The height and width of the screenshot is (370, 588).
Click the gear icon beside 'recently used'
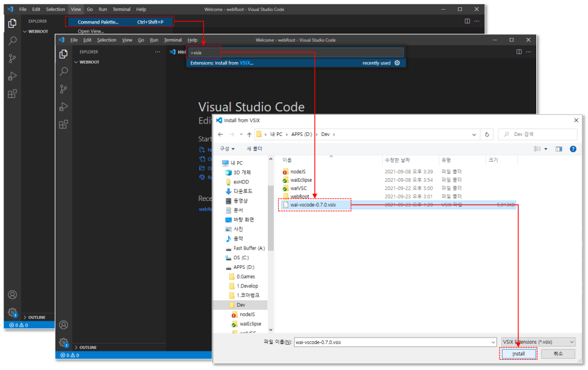[x=397, y=63]
